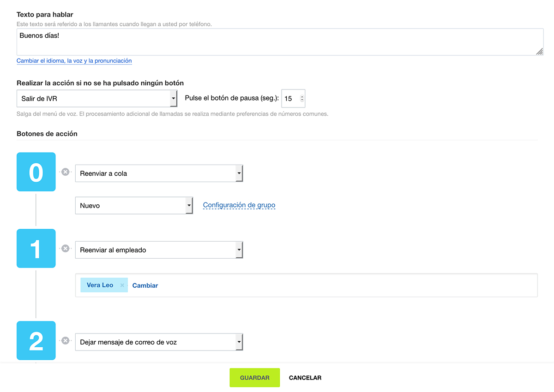
Task: Click into the 'Buenos días!' text area
Action: (x=277, y=42)
